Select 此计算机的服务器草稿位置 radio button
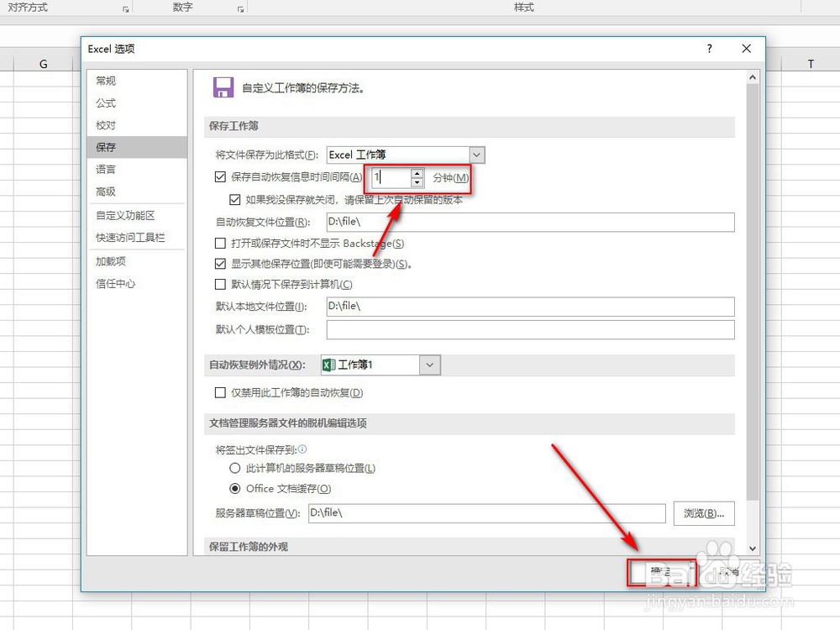This screenshot has width=840, height=630. pos(234,468)
